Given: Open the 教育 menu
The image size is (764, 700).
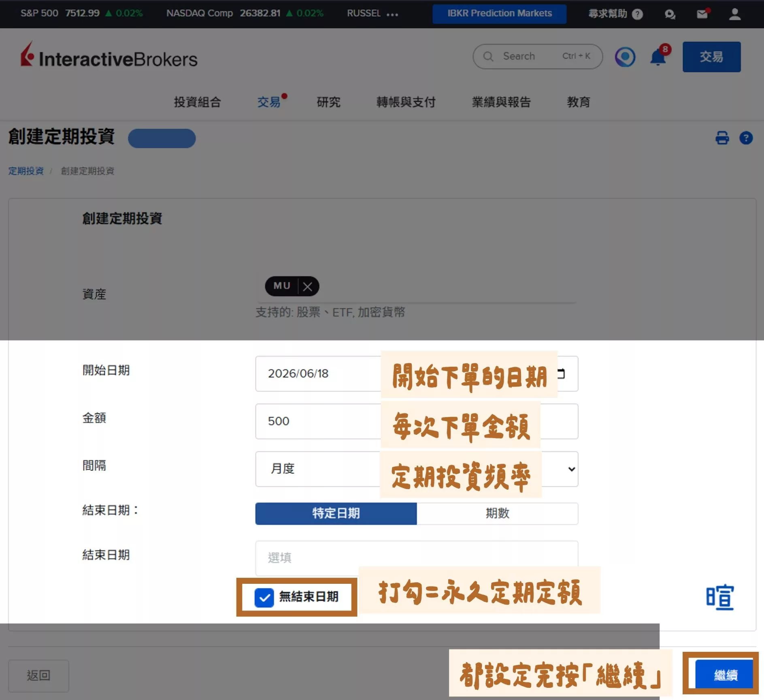Looking at the screenshot, I should pyautogui.click(x=579, y=102).
